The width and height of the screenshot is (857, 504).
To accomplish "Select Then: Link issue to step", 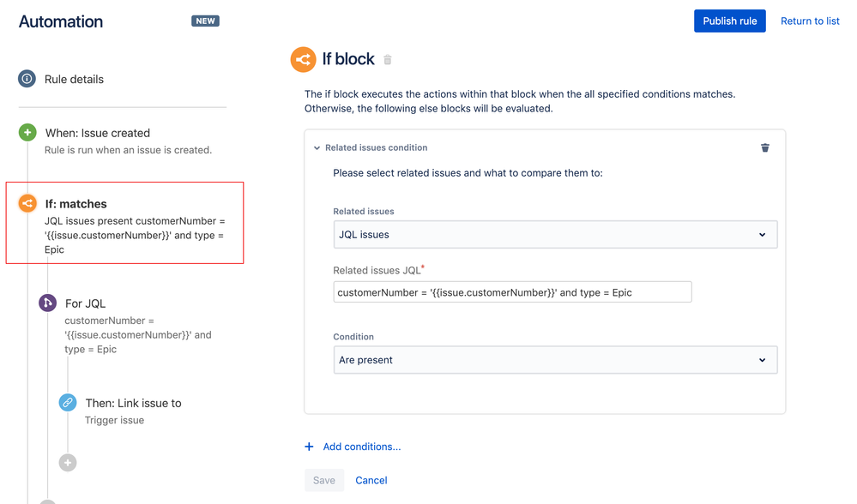I will tap(133, 403).
